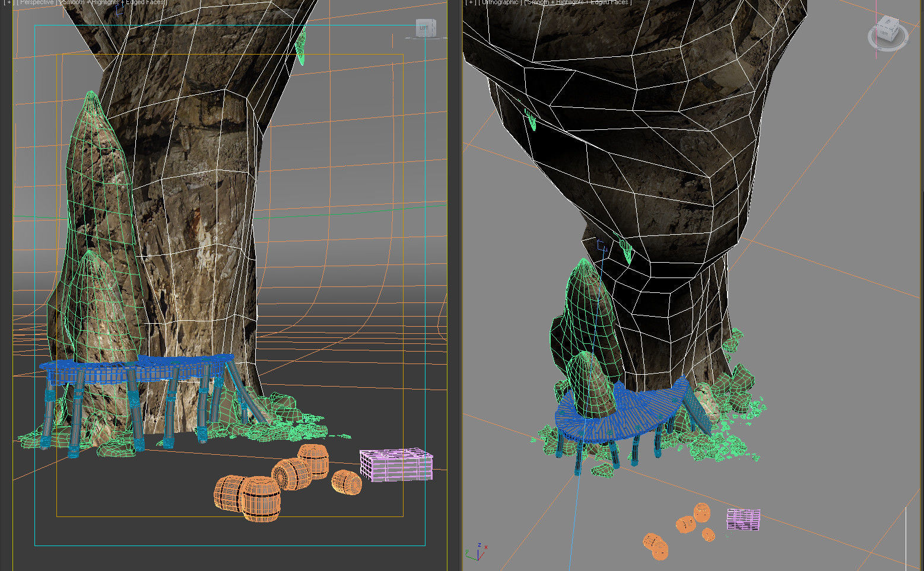
Task: Open the Perspective point-of-view label menu
Action: click(36, 2)
